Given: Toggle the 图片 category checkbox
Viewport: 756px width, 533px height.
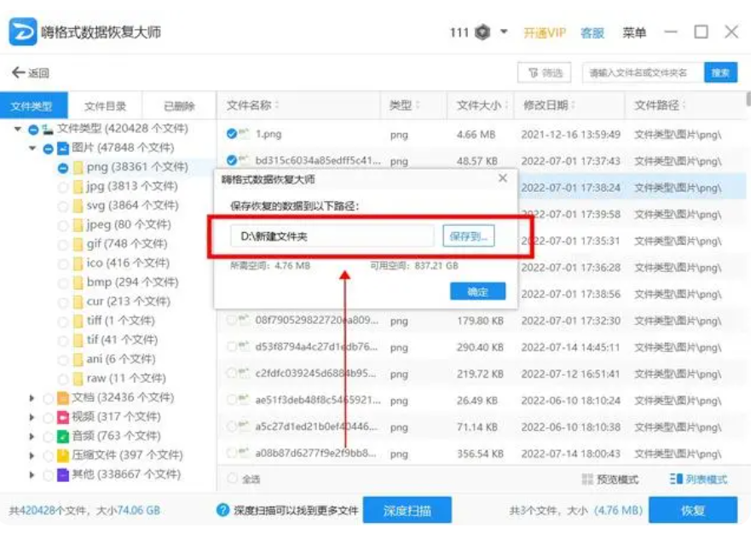Looking at the screenshot, I should [49, 148].
